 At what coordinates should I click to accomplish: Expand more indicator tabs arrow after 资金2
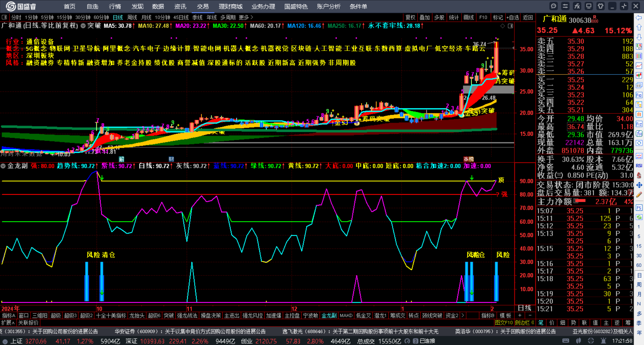(463, 316)
